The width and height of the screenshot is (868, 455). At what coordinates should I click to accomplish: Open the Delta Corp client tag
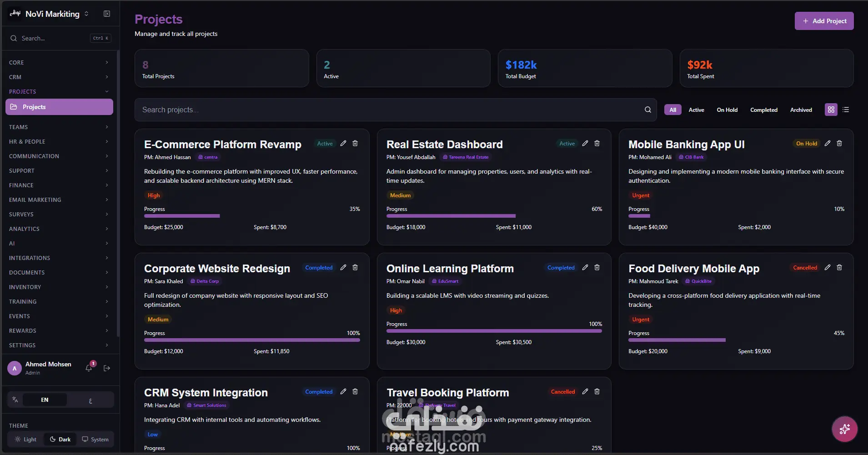(x=205, y=281)
